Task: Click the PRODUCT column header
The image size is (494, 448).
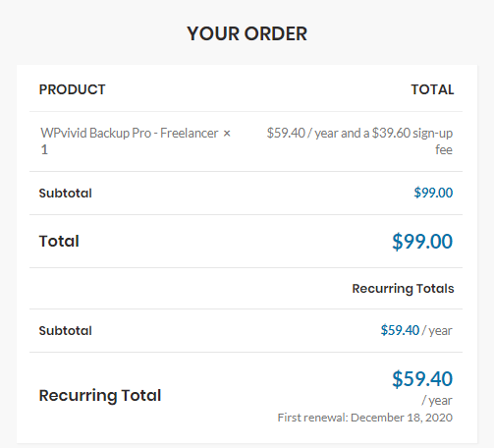Action: pos(72,89)
